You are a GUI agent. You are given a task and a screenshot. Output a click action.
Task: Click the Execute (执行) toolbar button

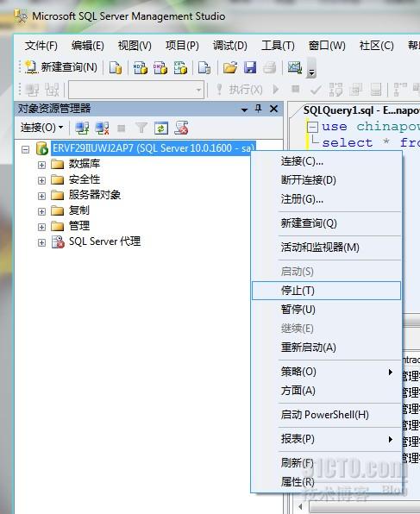pos(240,89)
